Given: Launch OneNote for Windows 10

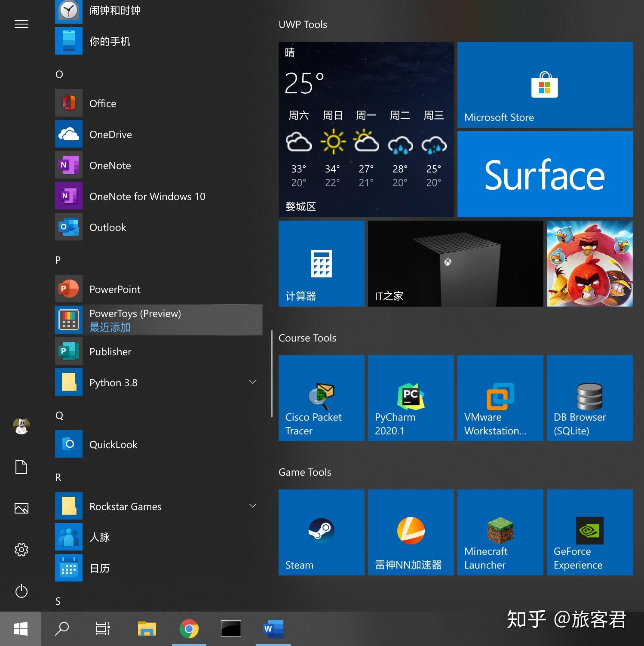Looking at the screenshot, I should [159, 196].
